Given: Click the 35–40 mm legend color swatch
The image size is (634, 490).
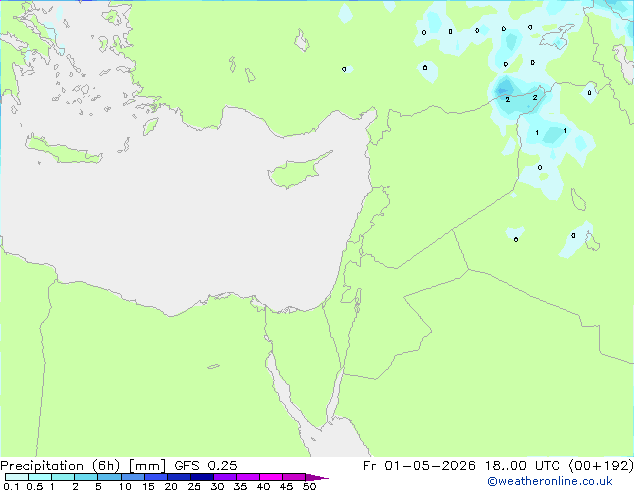Looking at the screenshot, I should pos(247,477).
